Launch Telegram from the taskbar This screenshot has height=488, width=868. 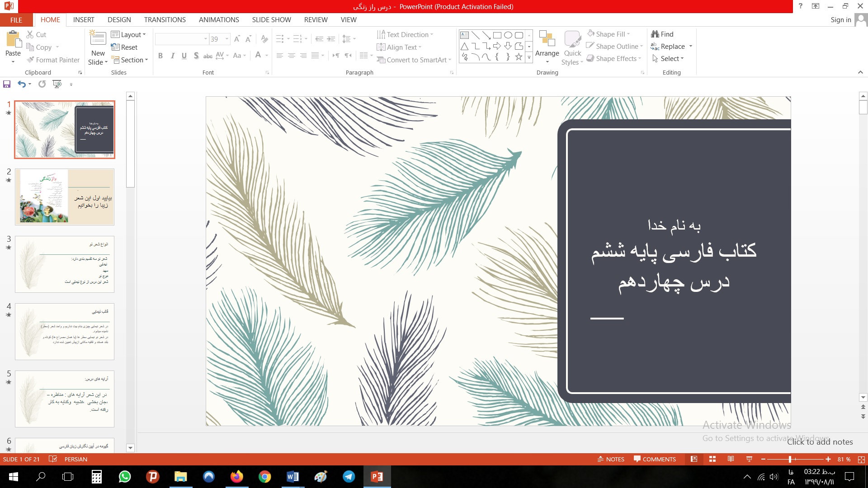tap(349, 477)
